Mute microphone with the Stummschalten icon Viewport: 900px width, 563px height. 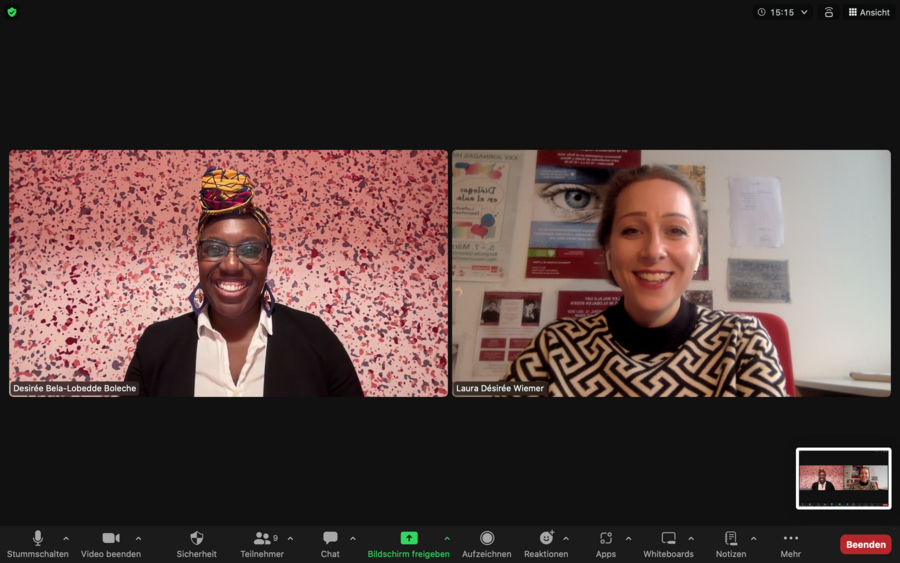tap(38, 538)
